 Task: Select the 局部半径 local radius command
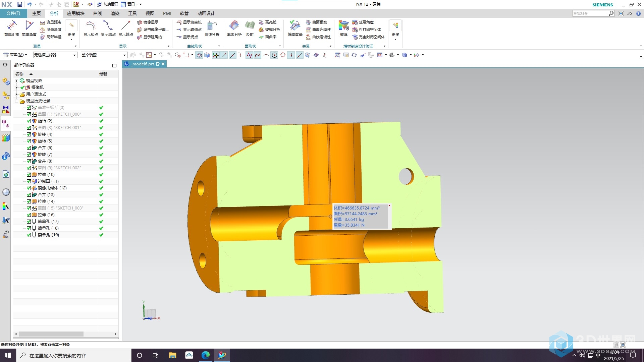tap(51, 37)
